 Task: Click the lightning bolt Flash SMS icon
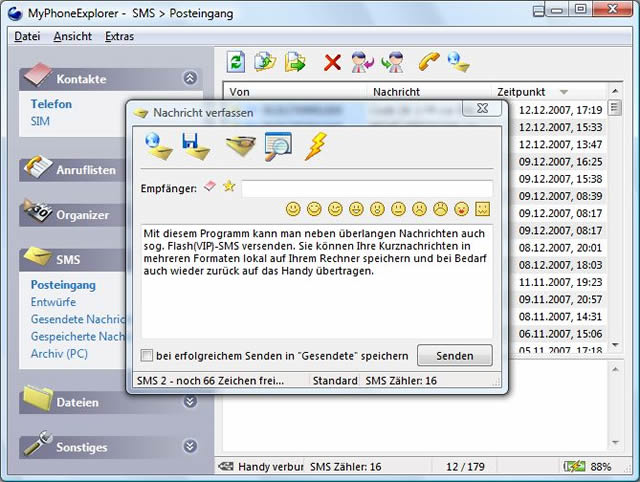click(x=315, y=147)
